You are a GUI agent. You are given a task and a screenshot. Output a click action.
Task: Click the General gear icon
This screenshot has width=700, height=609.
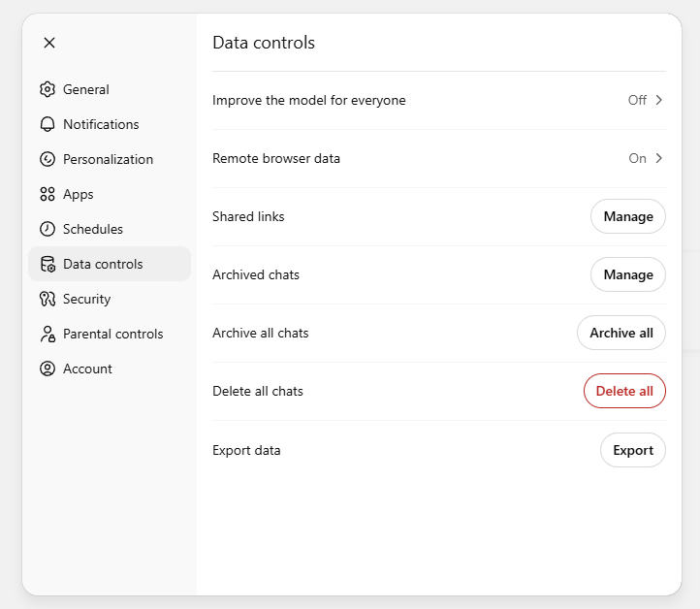tap(48, 89)
